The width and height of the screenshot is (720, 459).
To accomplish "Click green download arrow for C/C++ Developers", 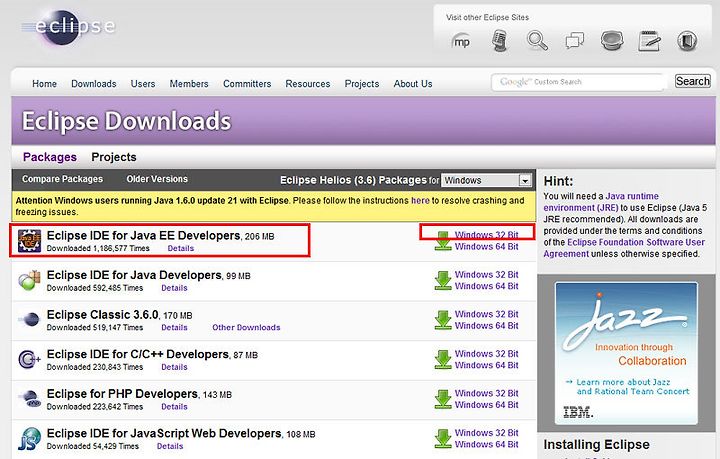I will (x=443, y=359).
